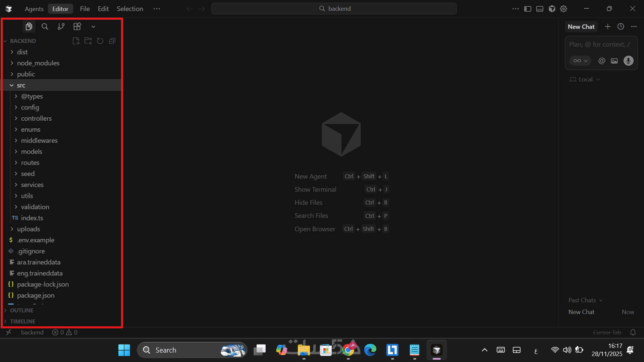Click the microphone voice input button
This screenshot has width=644, height=362.
pos(628,61)
